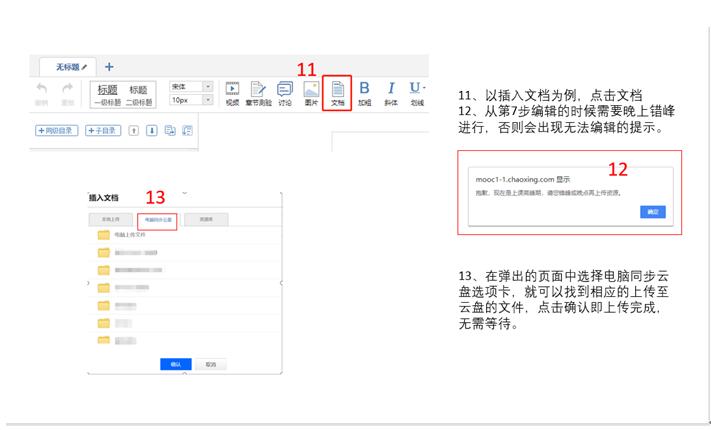
Task: Click the blue 确认 button in insert dialog
Action: tap(175, 364)
